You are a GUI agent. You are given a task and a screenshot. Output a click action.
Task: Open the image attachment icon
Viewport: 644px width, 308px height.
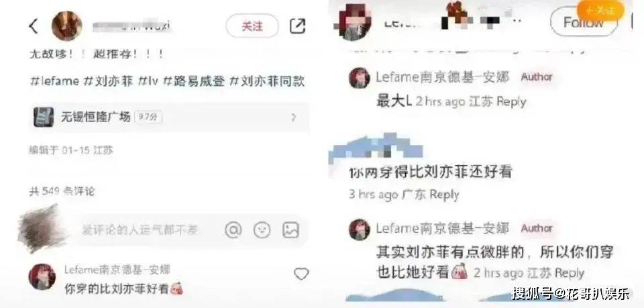tap(290, 230)
